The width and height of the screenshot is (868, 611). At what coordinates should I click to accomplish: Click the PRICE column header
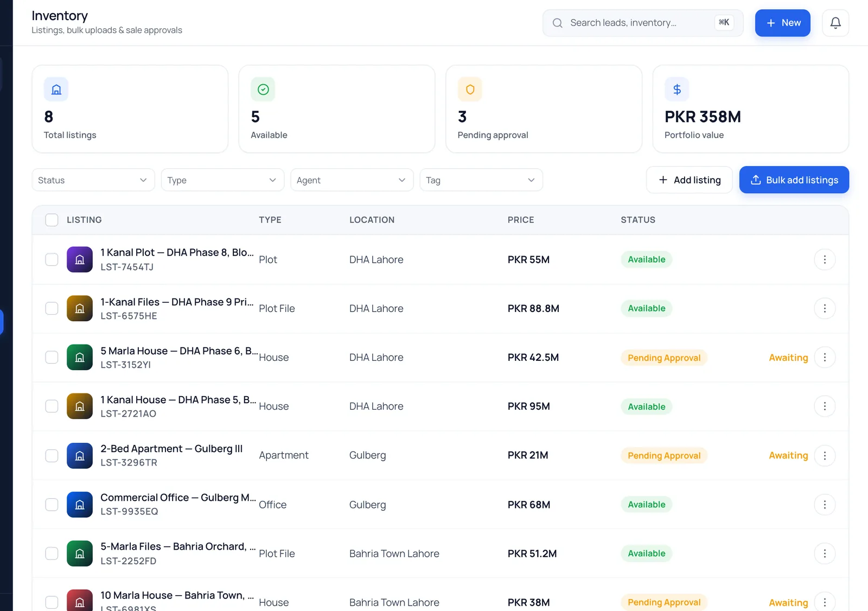click(521, 220)
